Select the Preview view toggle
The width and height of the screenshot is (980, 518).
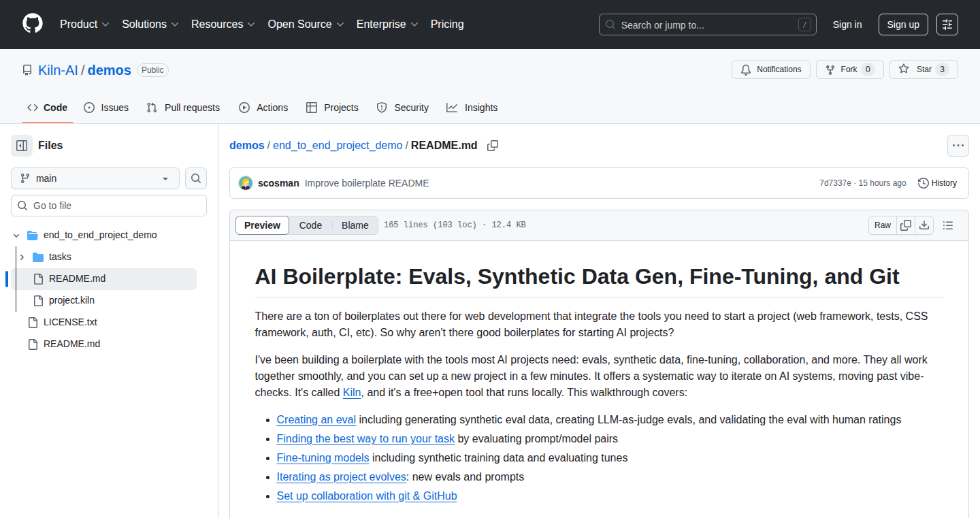pyautogui.click(x=263, y=225)
